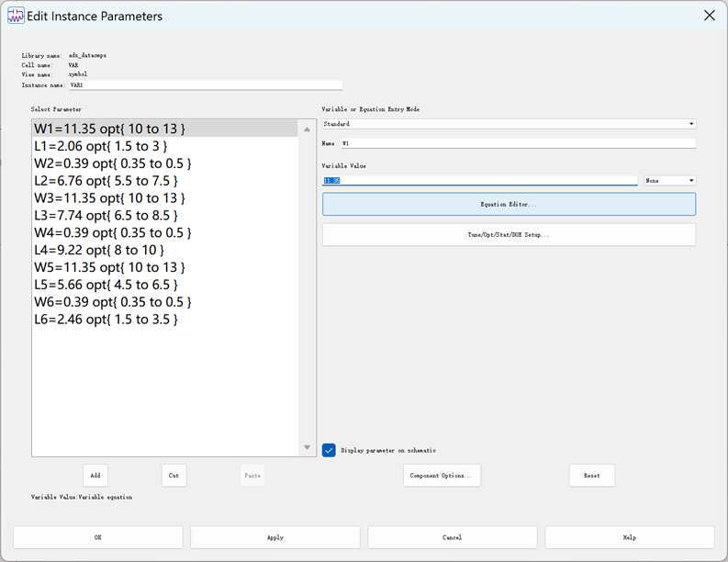
Task: Click the Add button
Action: pos(95,475)
